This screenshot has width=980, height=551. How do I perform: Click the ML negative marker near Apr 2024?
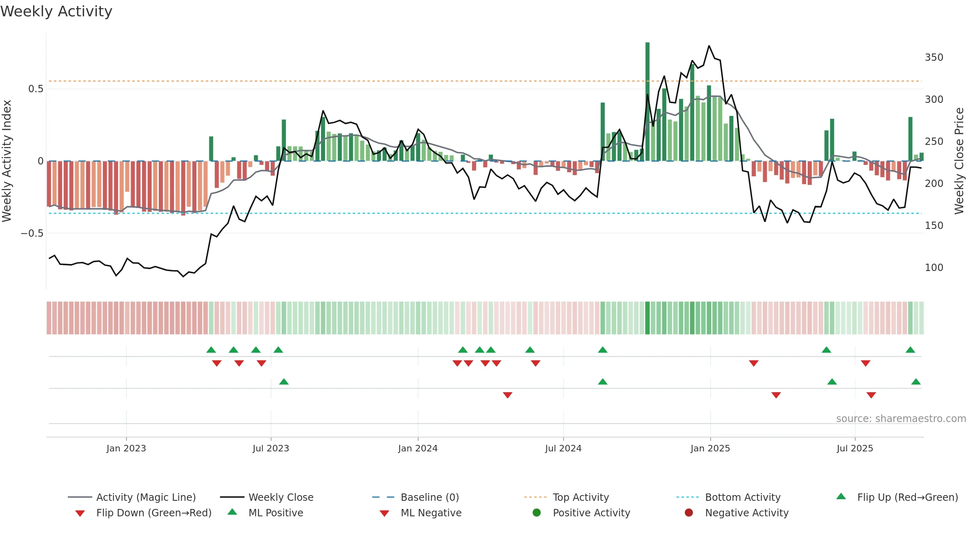pyautogui.click(x=508, y=395)
